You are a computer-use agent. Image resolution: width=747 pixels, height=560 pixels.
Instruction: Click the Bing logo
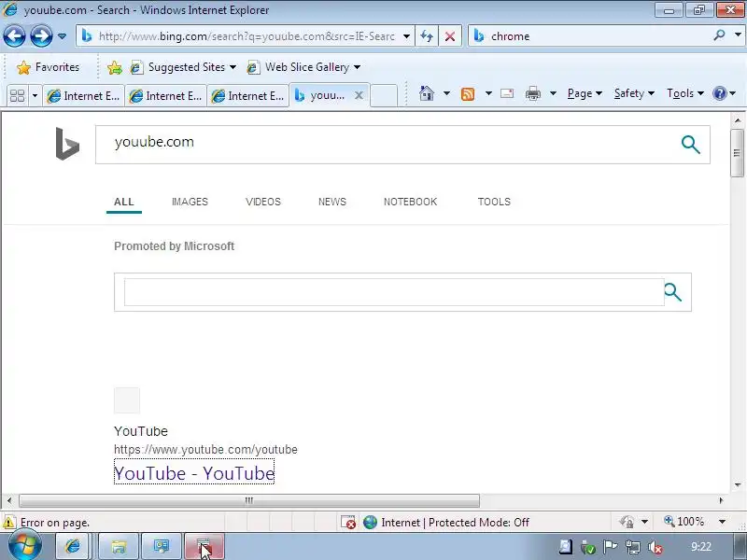coord(67,144)
